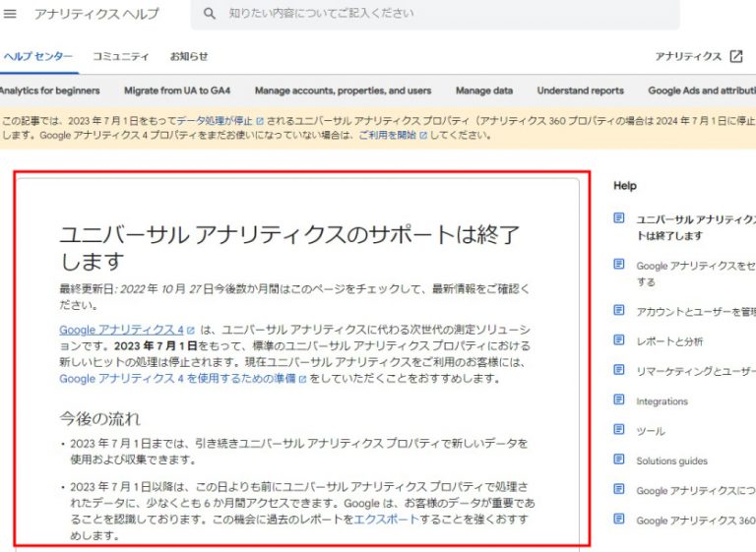Open Google Ads and attribution menu

point(702,91)
